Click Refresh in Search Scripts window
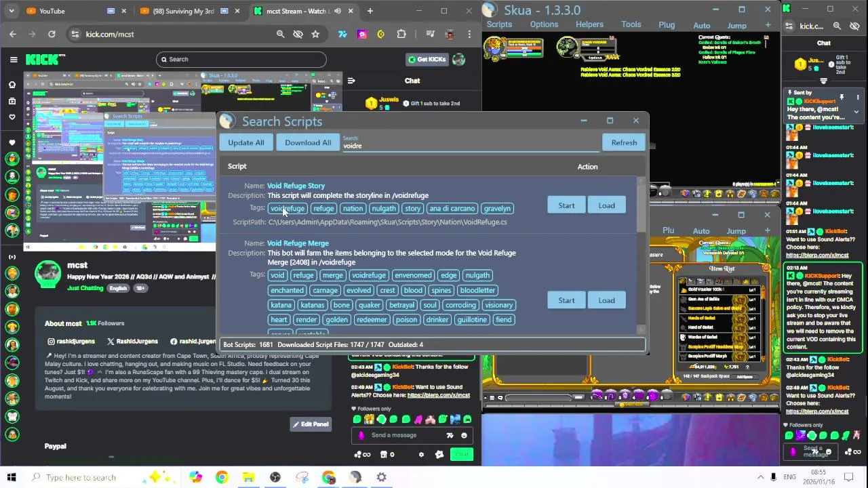The image size is (868, 488). pyautogui.click(x=624, y=142)
